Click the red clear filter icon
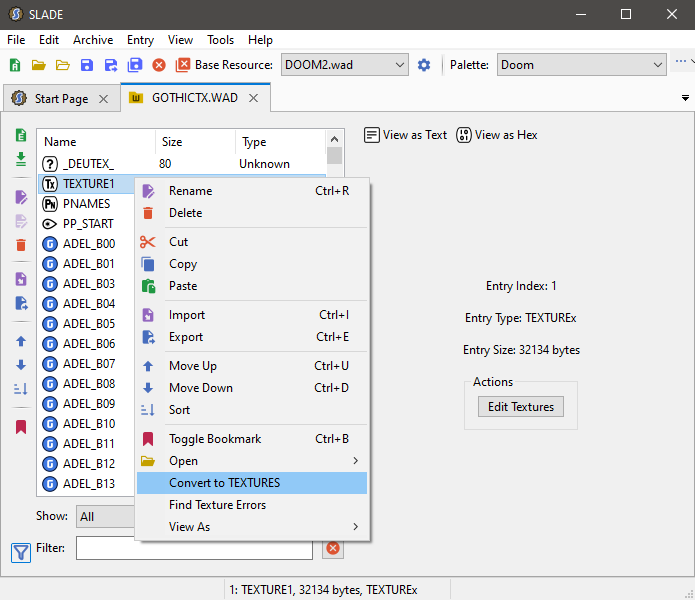 [333, 548]
